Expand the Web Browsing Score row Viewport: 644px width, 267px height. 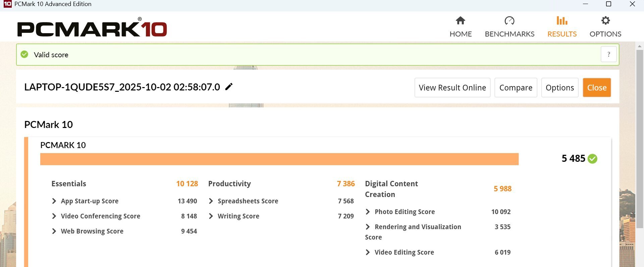54,231
